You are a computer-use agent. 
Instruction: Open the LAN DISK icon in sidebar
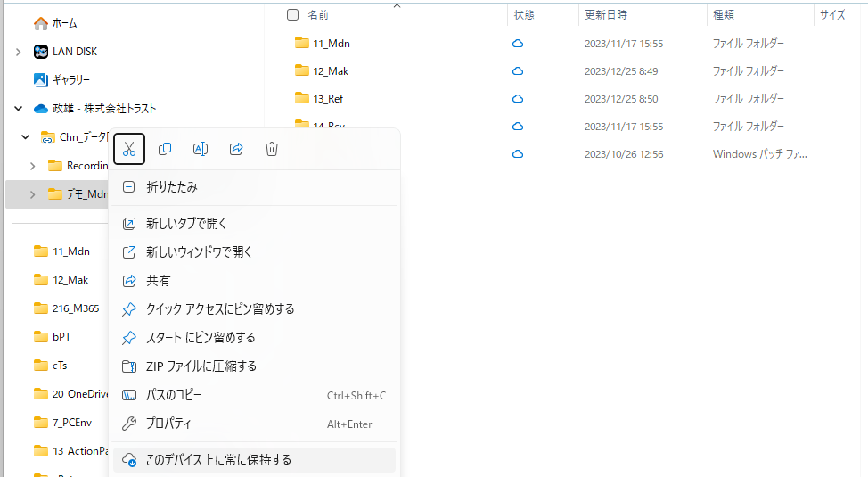click(x=41, y=52)
